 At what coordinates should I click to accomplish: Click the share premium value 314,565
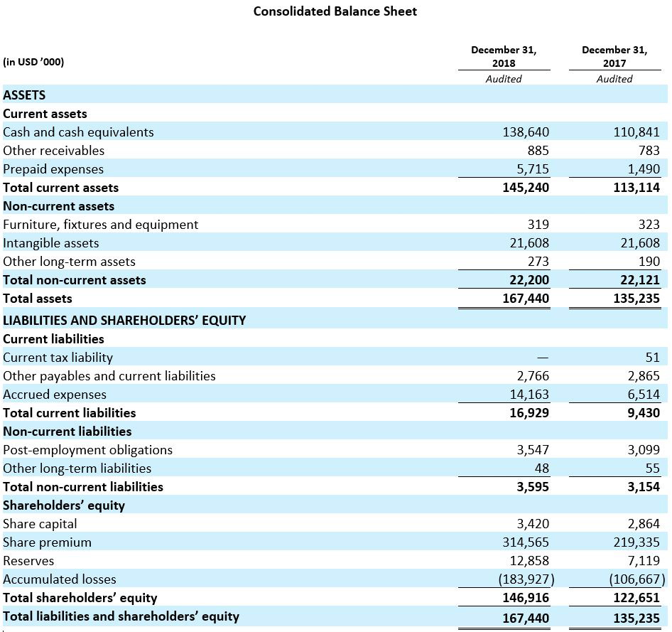[526, 542]
